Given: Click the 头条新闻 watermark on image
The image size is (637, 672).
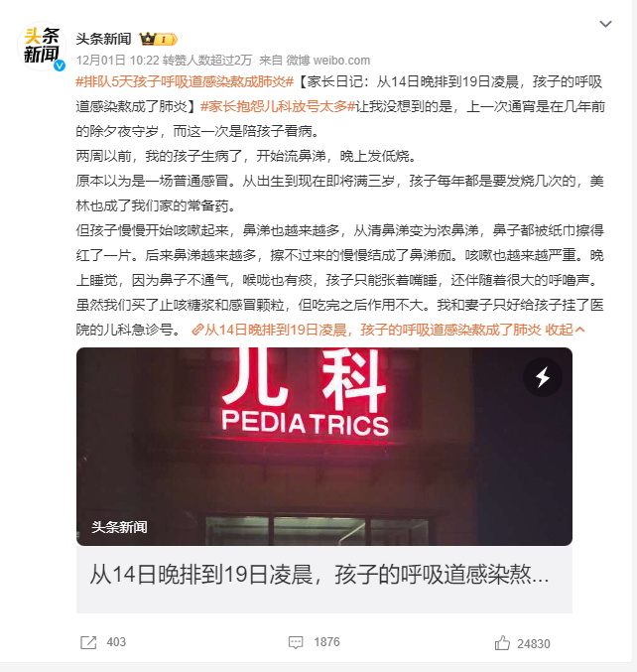Looking at the screenshot, I should 119,527.
